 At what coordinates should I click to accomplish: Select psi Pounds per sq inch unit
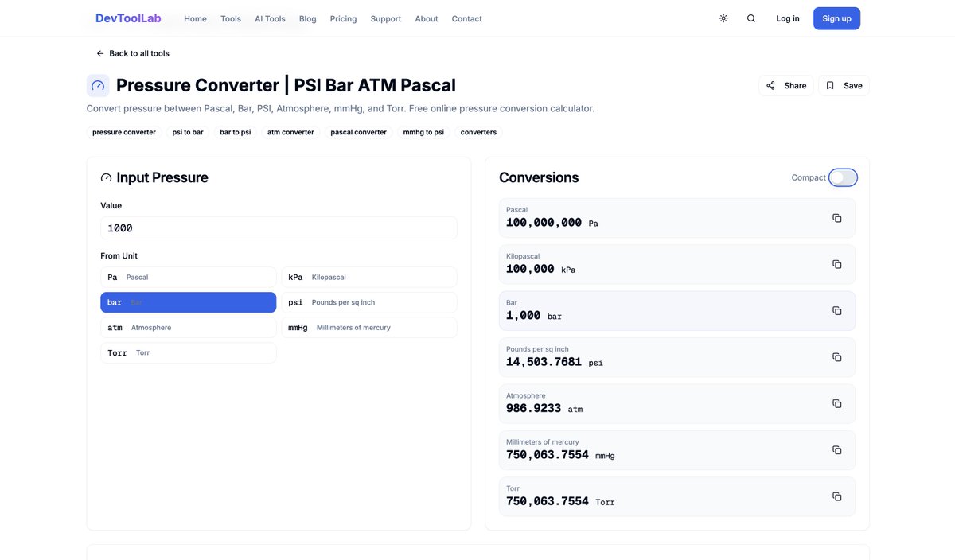369,302
